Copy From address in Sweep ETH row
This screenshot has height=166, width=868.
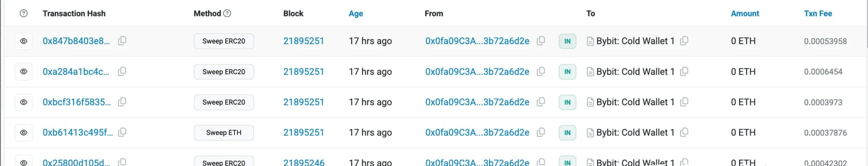[x=541, y=132]
